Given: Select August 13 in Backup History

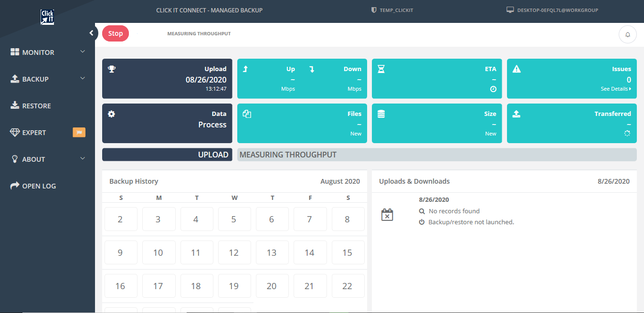Looking at the screenshot, I should tap(272, 253).
